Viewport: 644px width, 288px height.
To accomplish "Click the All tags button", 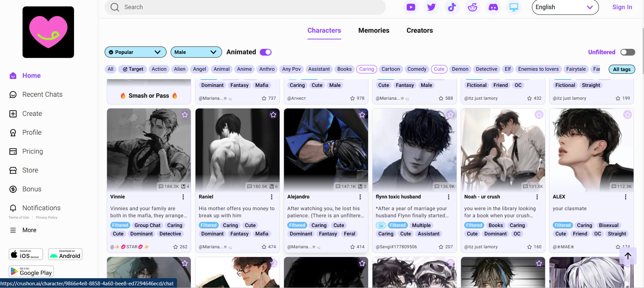I will pyautogui.click(x=621, y=69).
